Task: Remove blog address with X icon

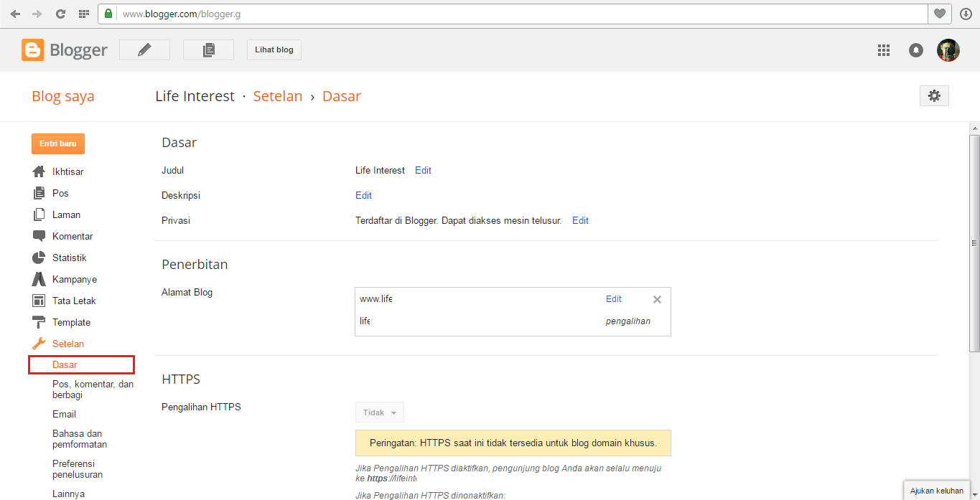Action: coord(657,300)
